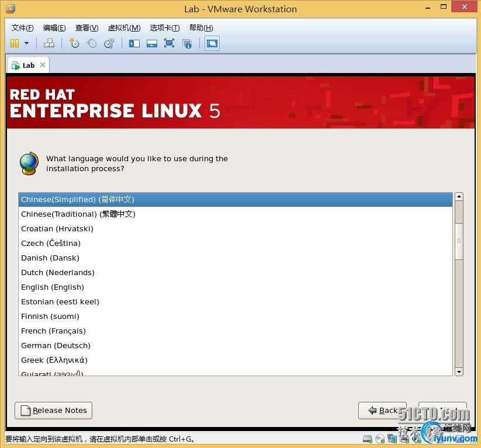The height and width of the screenshot is (448, 481).
Task: Toggle the library sidebar panel icon
Action: click(134, 43)
